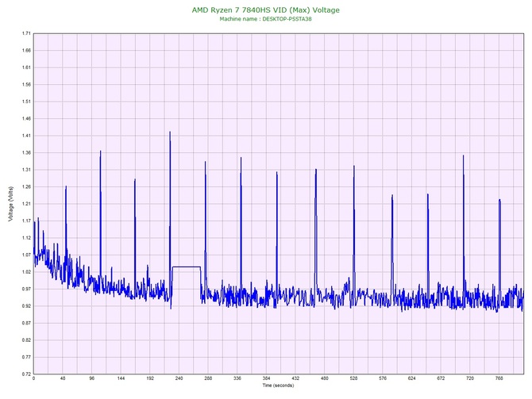The width and height of the screenshot is (532, 399).
Task: Pick the 624 time-axis tick label
Action: 412,378
